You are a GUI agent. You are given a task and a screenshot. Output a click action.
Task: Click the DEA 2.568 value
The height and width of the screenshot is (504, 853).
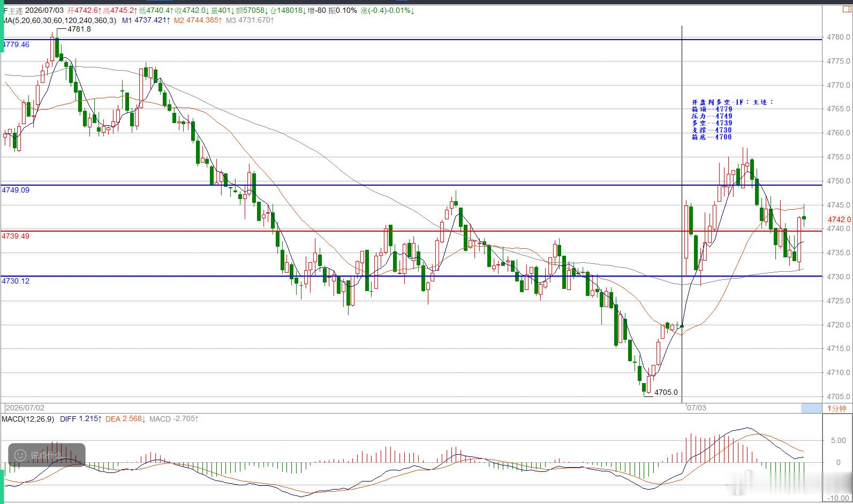[x=126, y=419]
